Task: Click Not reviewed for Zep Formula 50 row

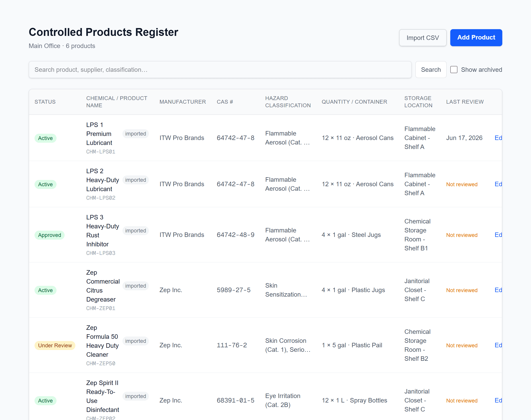Action: pyautogui.click(x=462, y=346)
